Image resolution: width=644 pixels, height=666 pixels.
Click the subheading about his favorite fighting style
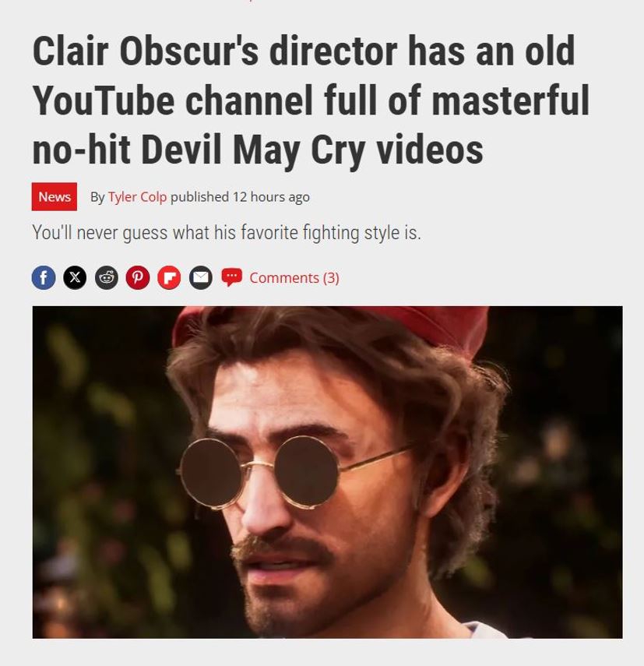[x=227, y=233]
